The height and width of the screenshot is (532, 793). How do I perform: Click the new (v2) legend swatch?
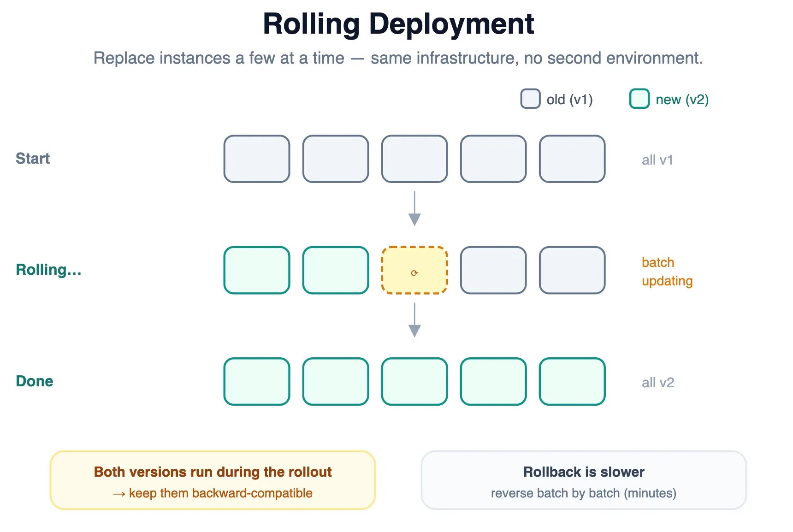tap(639, 99)
